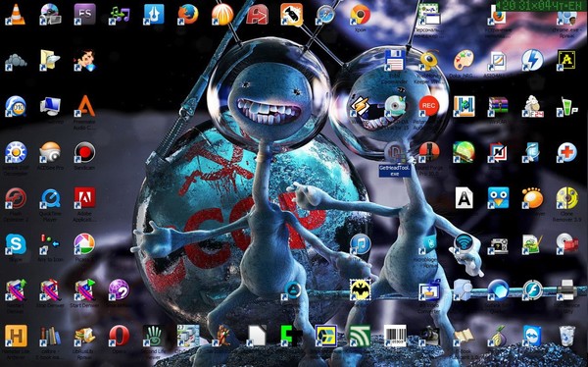Open the yellow Batman logo shortcut
Image resolution: width=588 pixels, height=367 pixels.
(361, 289)
